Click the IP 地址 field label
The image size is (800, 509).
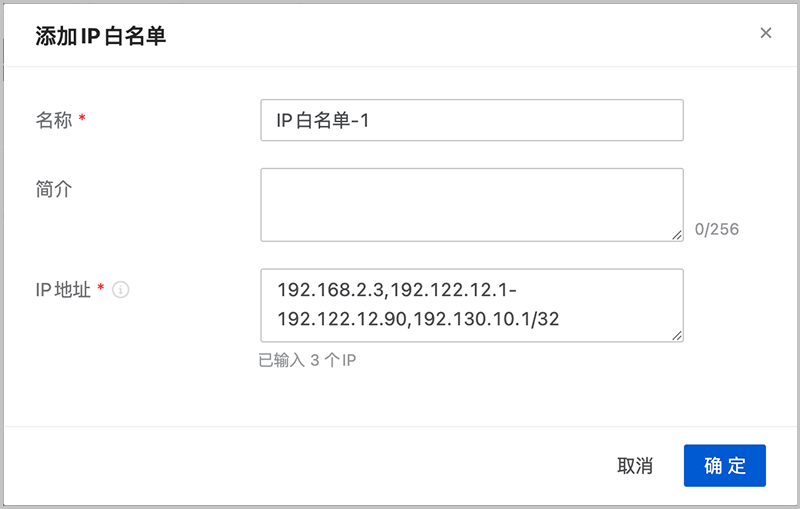63,290
